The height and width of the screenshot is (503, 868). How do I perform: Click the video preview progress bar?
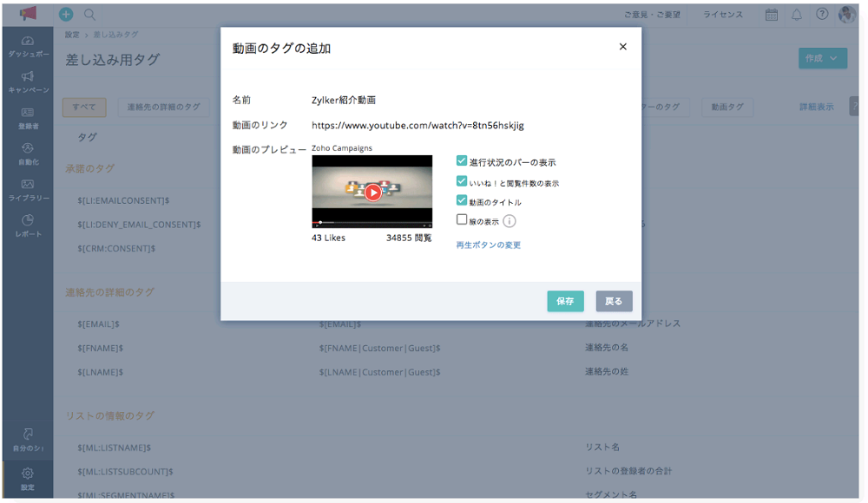tap(372, 223)
